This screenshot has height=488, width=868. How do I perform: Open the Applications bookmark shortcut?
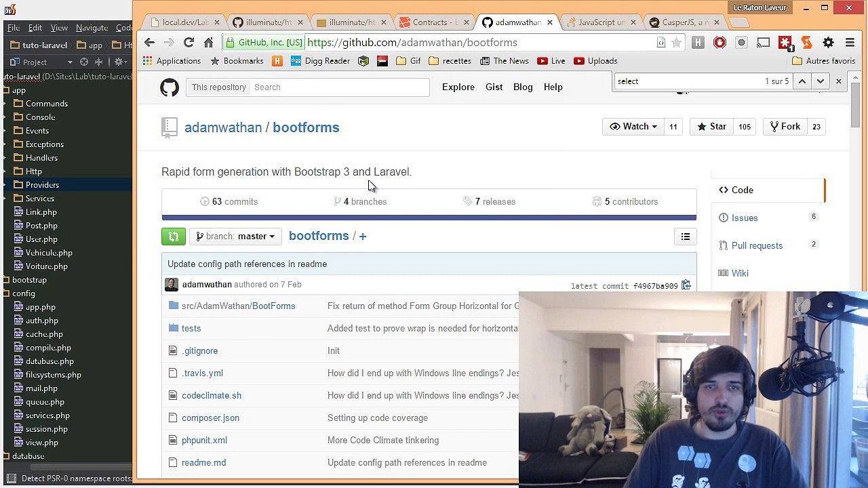(x=172, y=61)
